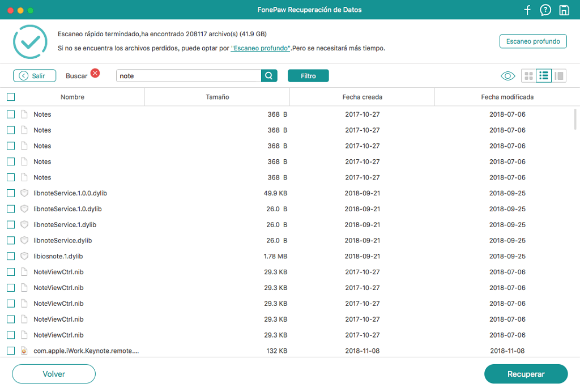Select the file name libnoteService.dylib
This screenshot has height=392, width=580.
[x=63, y=240]
